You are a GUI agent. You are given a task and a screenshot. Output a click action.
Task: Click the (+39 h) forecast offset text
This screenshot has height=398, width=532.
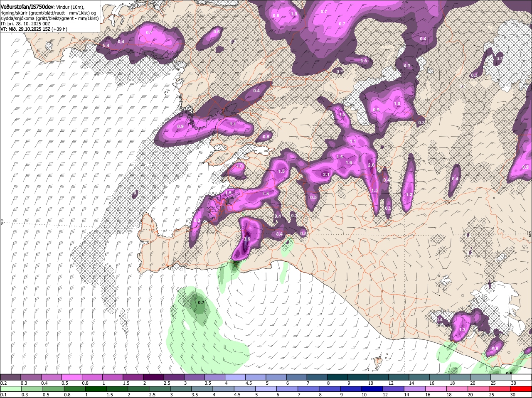[x=59, y=29]
